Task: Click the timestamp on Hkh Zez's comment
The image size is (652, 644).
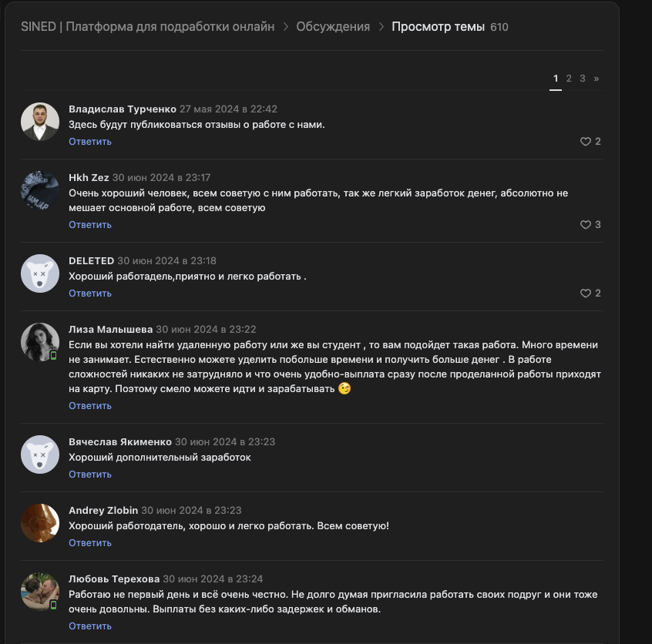Action: 161,177
